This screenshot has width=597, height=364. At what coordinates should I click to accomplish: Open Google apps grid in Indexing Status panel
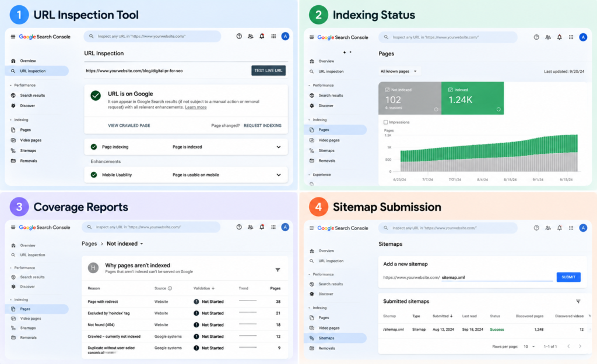pos(571,37)
